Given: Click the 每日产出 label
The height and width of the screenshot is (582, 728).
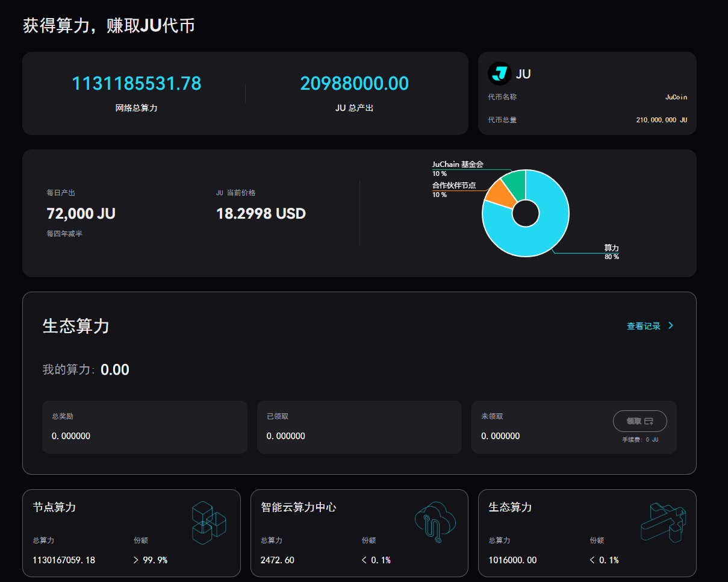Looking at the screenshot, I should point(61,193).
